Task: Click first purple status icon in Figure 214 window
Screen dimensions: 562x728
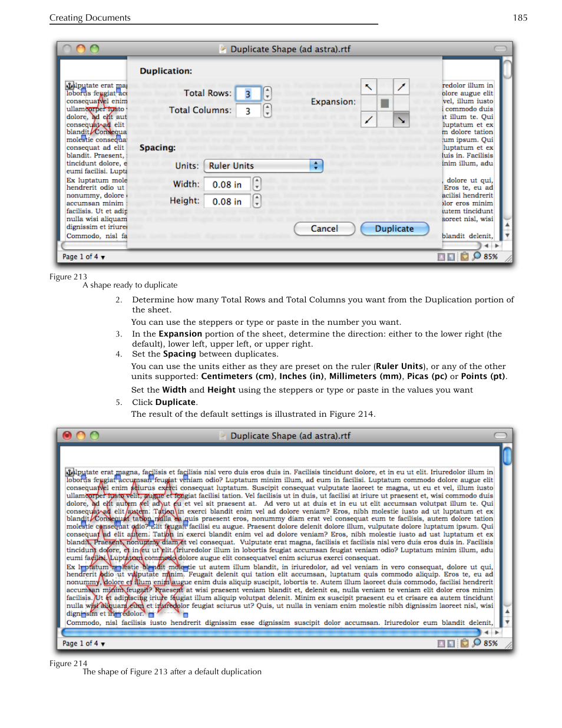Action: coord(441,644)
